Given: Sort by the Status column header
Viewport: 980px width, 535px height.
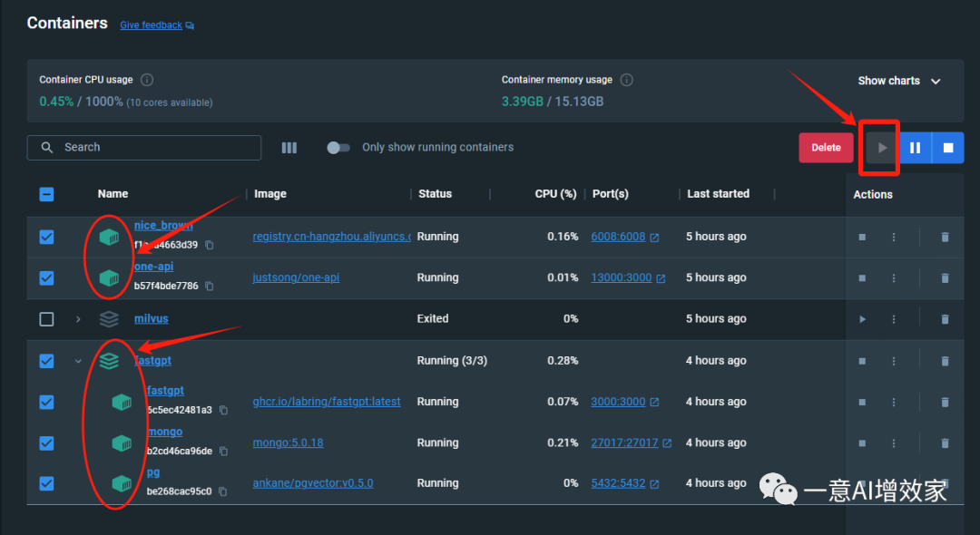Looking at the screenshot, I should coord(435,194).
